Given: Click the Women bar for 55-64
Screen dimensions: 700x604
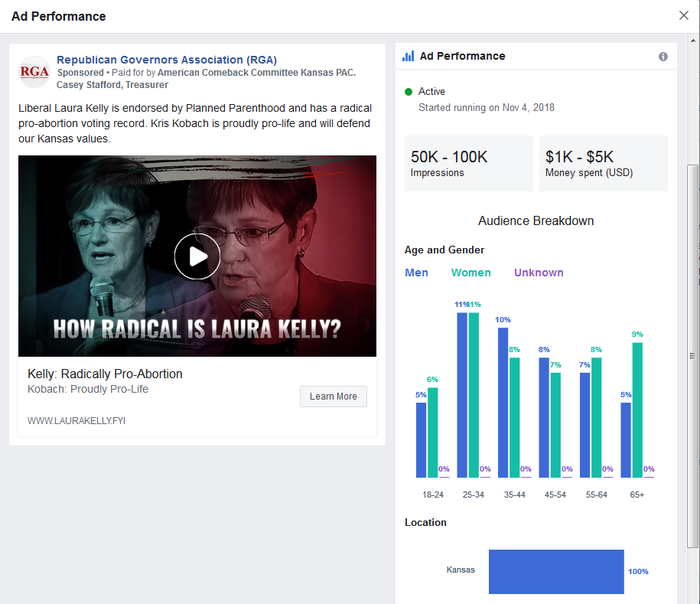Looking at the screenshot, I should point(597,418).
